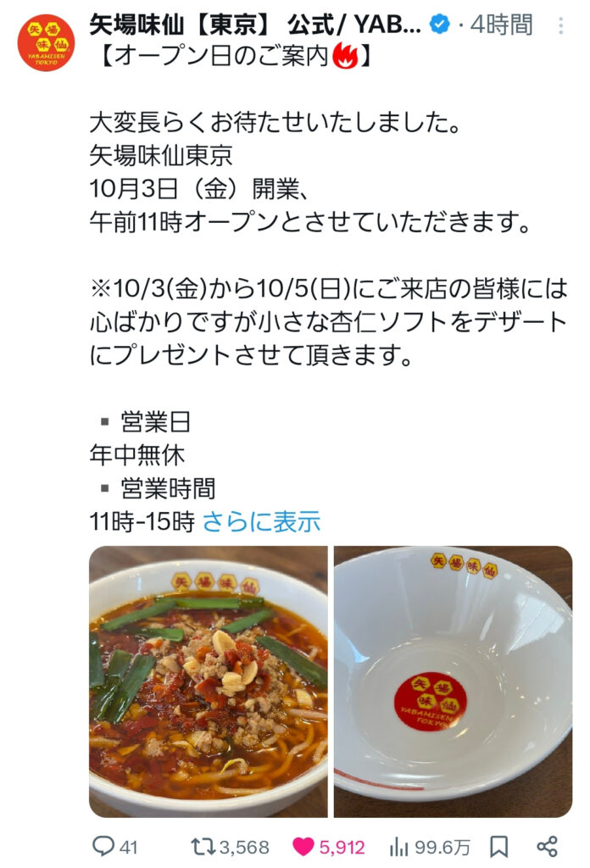Toggle the bookmark icon
The width and height of the screenshot is (590, 868).
498,847
